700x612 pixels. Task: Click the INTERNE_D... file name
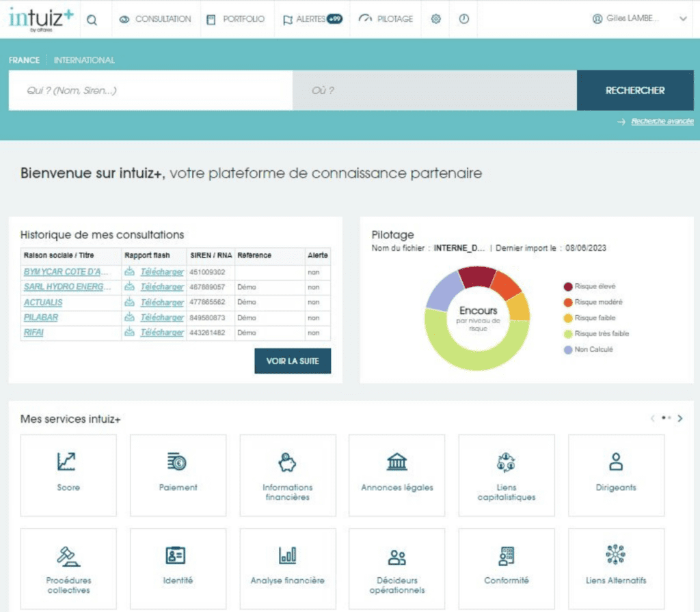pyautogui.click(x=459, y=248)
